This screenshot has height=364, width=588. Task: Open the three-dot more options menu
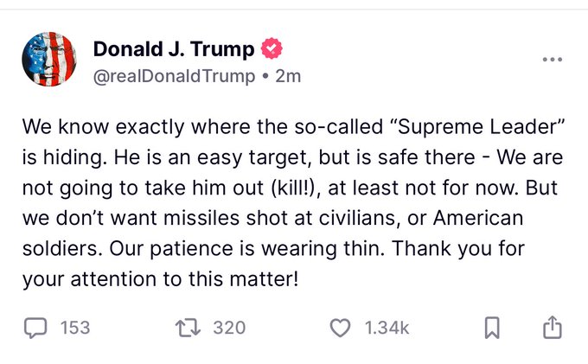coord(551,60)
